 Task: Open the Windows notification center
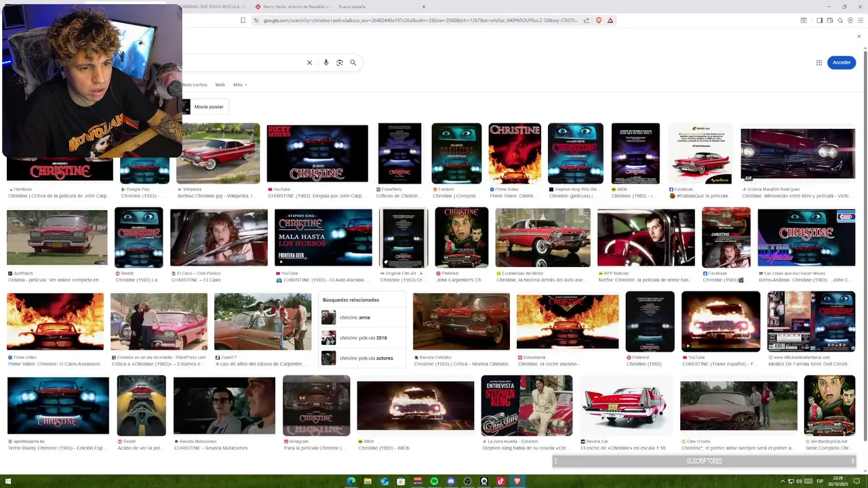(x=857, y=481)
